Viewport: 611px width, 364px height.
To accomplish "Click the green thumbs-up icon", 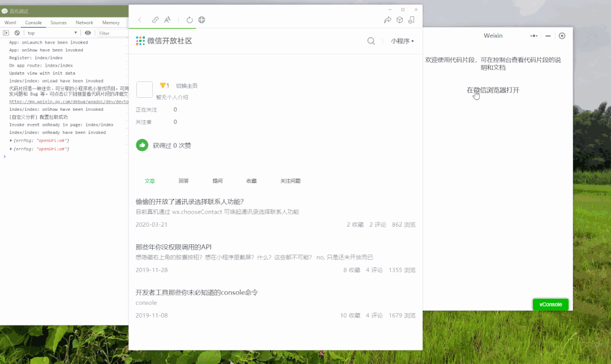I will (142, 145).
